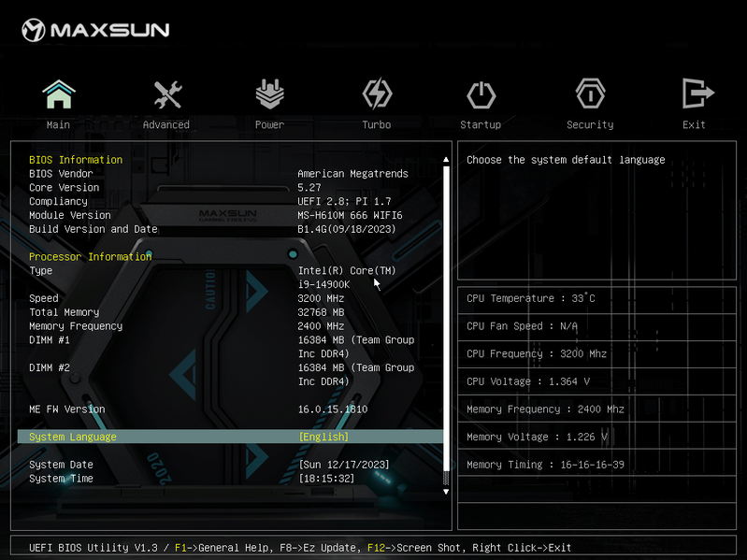Click Core Version value 5.27
The width and height of the screenshot is (747, 560).
(x=309, y=187)
